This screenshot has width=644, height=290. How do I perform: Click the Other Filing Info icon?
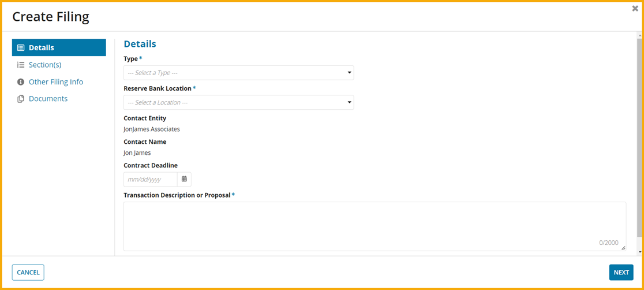(x=21, y=82)
